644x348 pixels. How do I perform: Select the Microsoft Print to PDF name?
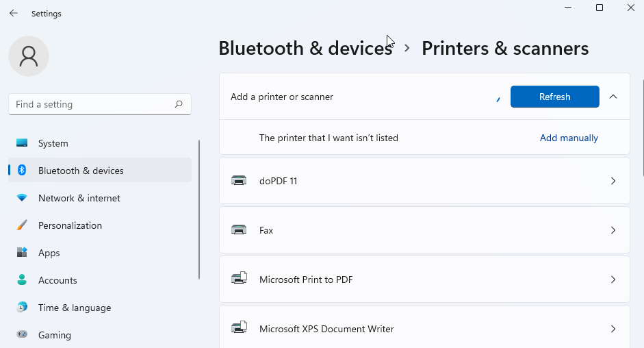[306, 279]
